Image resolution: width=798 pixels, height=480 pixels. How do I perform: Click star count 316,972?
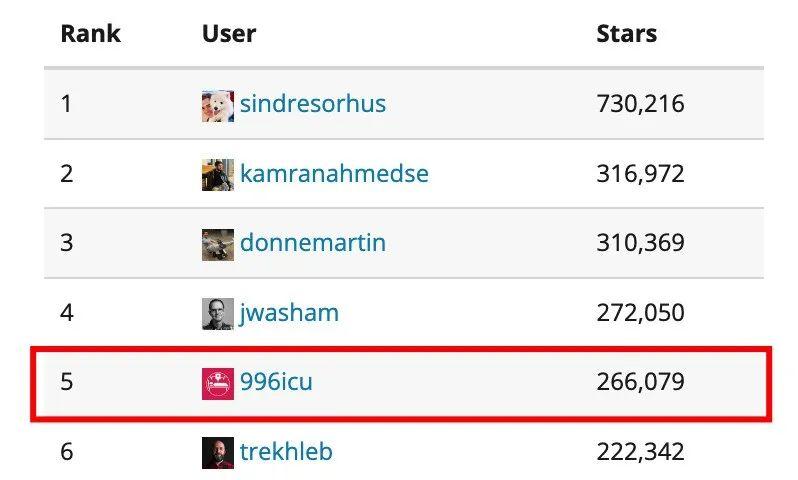(640, 174)
